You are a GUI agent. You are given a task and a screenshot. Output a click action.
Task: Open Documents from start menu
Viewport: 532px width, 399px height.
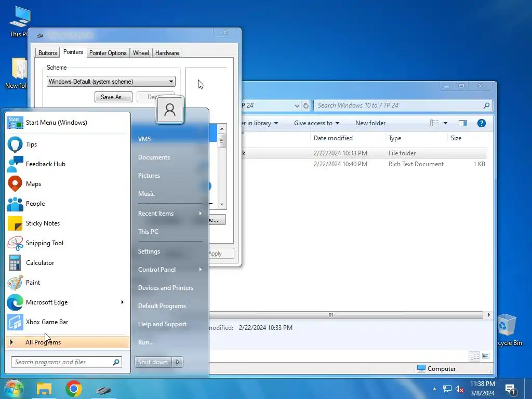coord(154,157)
